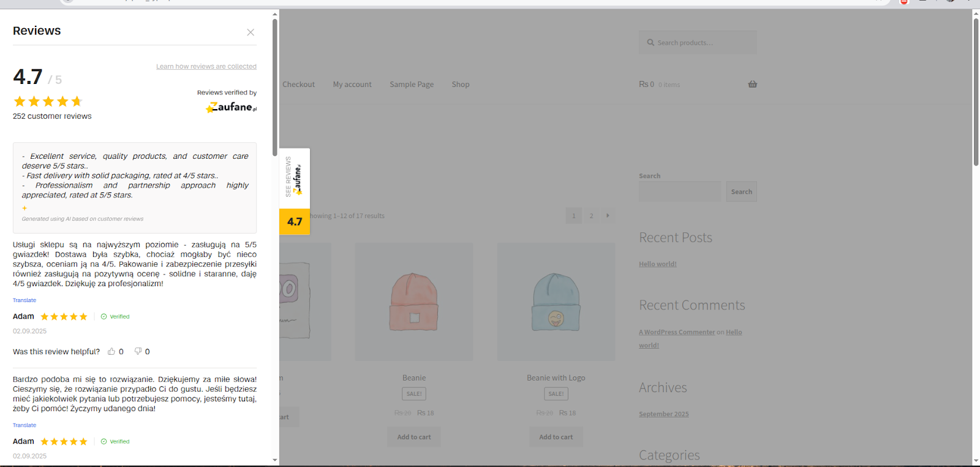The height and width of the screenshot is (467, 980).
Task: Open My account menu item
Action: [x=352, y=85]
